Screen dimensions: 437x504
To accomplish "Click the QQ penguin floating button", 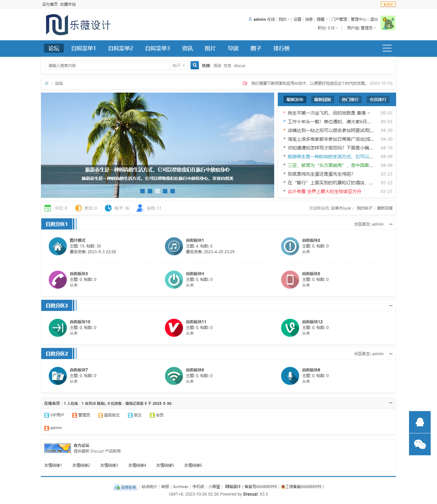I will click(x=420, y=422).
